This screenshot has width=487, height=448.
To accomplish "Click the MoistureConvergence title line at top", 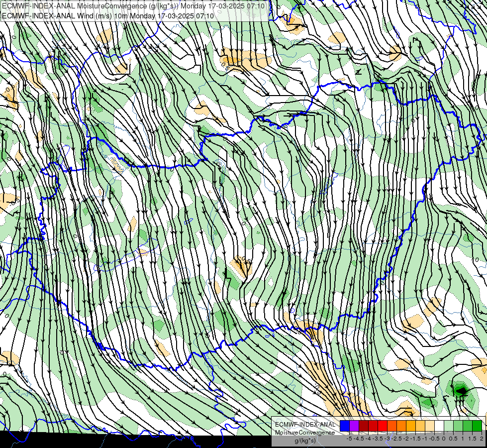I will click(x=133, y=6).
